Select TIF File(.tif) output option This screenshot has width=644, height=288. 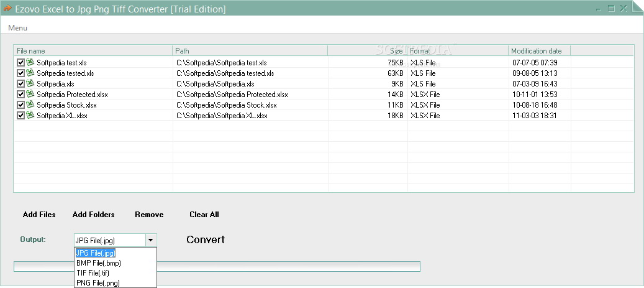click(116, 273)
